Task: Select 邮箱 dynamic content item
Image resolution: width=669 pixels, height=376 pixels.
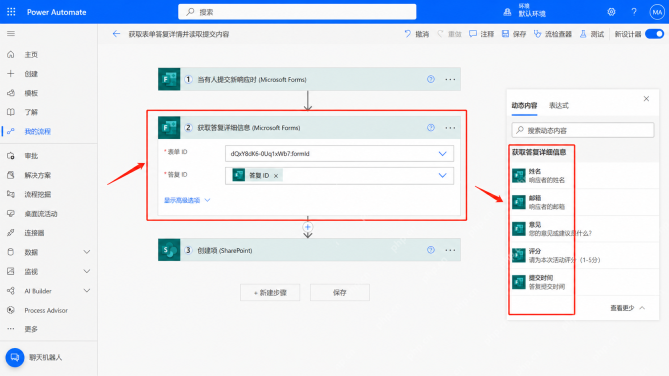Action: [583, 202]
